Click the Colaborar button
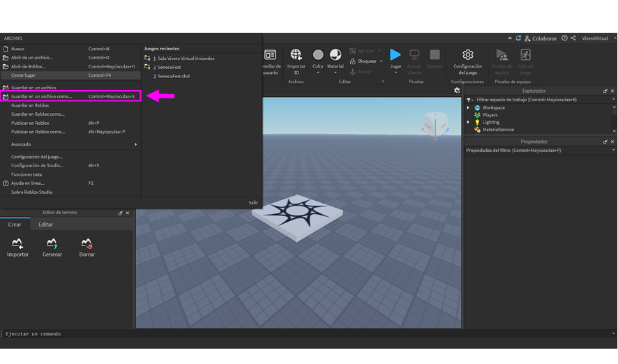 click(541, 38)
